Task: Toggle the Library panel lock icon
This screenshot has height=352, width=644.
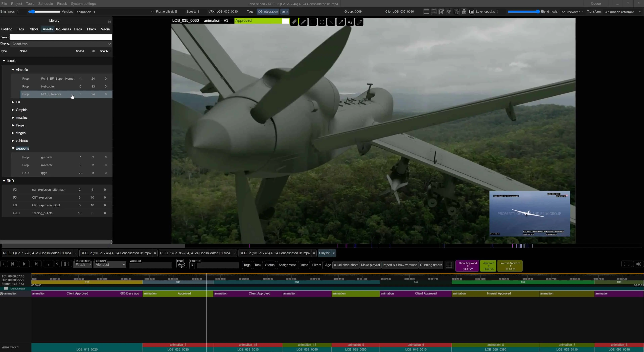Action: tap(109, 21)
